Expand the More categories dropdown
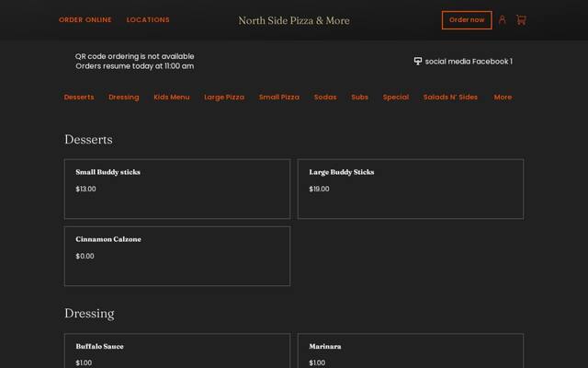Viewport: 588px width, 368px height. pyautogui.click(x=503, y=98)
